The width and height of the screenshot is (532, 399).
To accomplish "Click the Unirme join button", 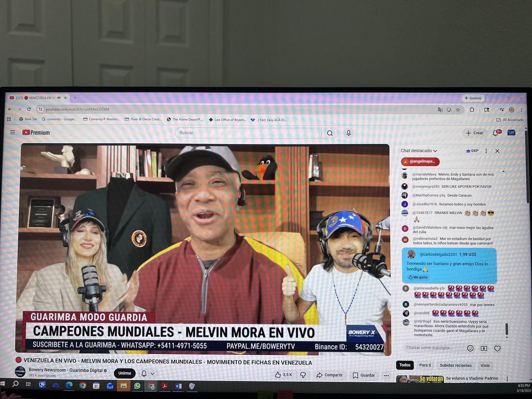I will tap(125, 373).
